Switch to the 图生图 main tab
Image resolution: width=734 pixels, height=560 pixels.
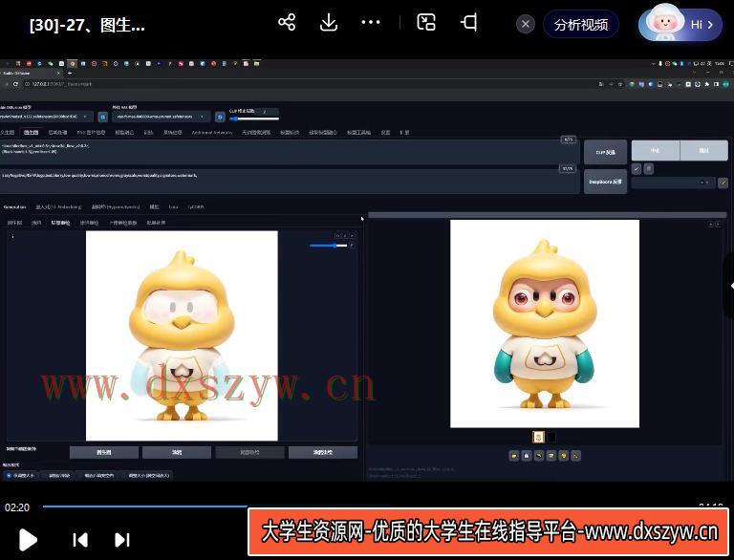[31, 133]
